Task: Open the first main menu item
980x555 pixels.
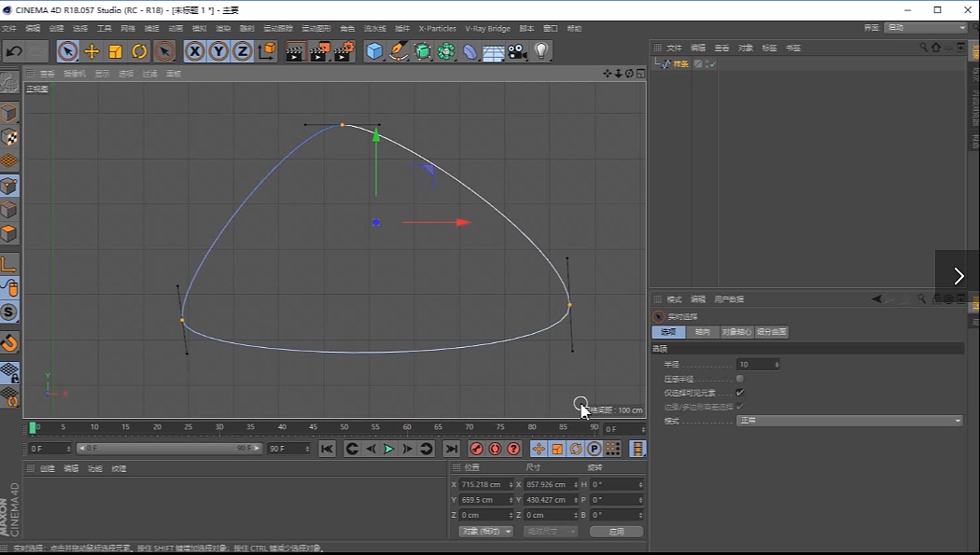Action: pos(8,29)
